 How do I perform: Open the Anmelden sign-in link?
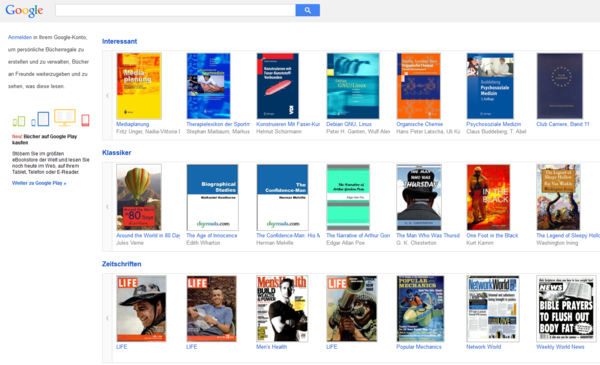click(20, 37)
